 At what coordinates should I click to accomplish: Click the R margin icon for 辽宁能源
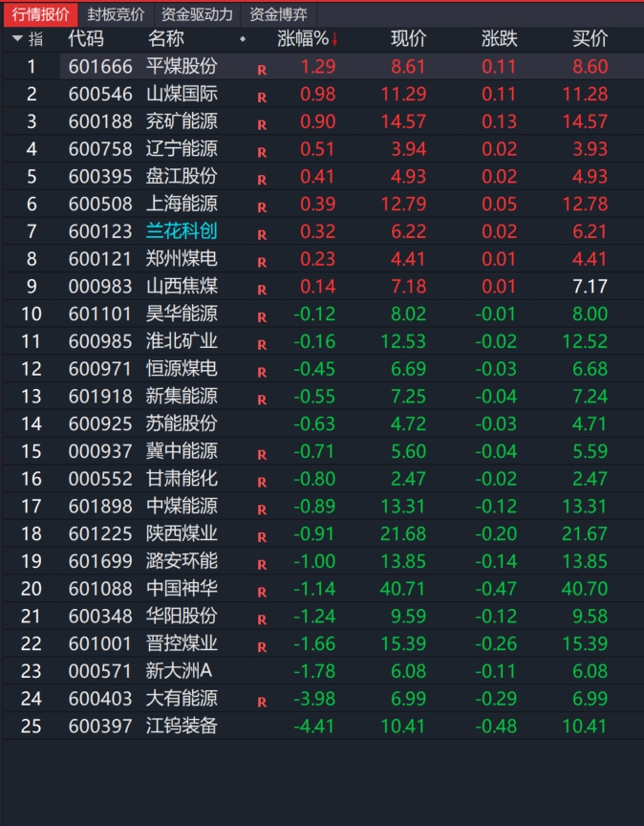262,153
